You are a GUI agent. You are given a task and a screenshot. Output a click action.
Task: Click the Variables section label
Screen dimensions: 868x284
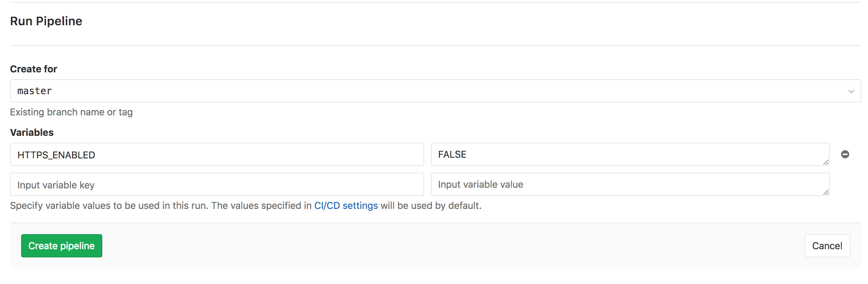tap(31, 132)
